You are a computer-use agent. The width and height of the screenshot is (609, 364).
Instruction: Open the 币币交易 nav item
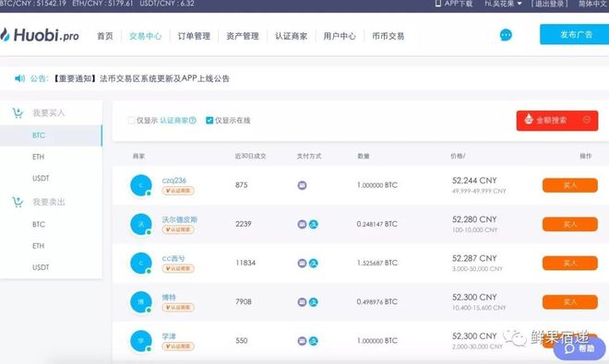click(x=388, y=36)
